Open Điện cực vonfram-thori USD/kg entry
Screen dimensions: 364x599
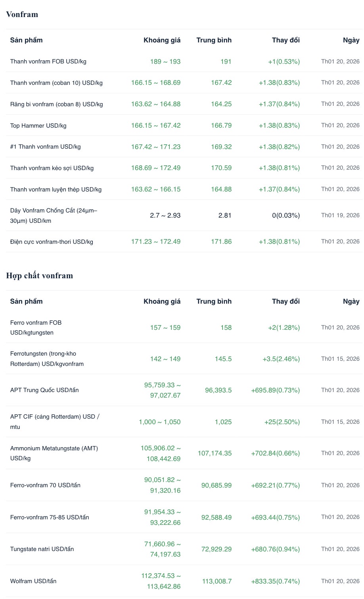click(52, 242)
